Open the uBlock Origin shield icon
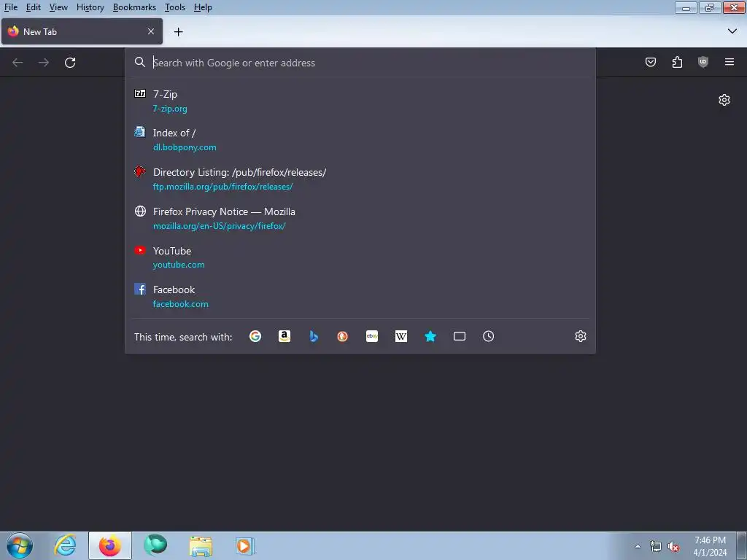The width and height of the screenshot is (747, 560). pos(703,62)
